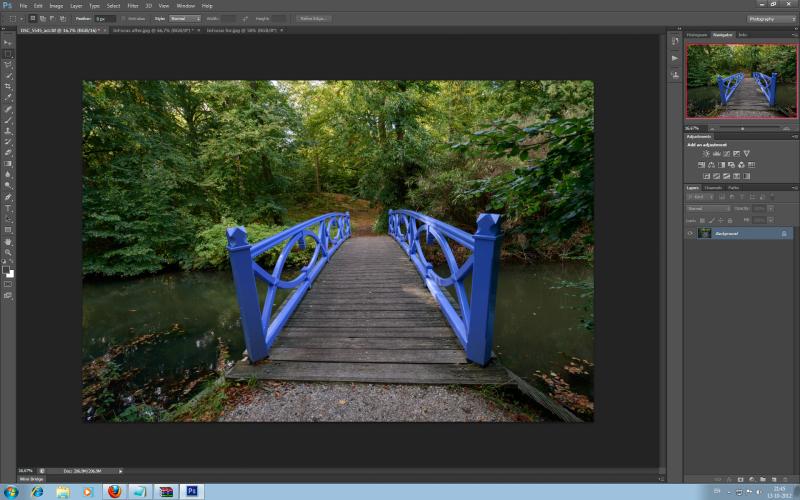Select the Eyedropper tool
The height and width of the screenshot is (500, 800).
(x=8, y=97)
